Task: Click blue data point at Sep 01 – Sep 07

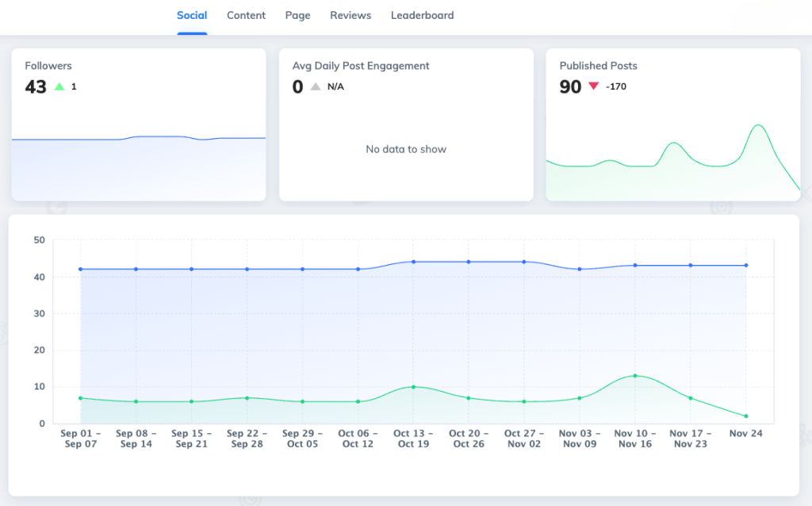Action: pos(81,269)
